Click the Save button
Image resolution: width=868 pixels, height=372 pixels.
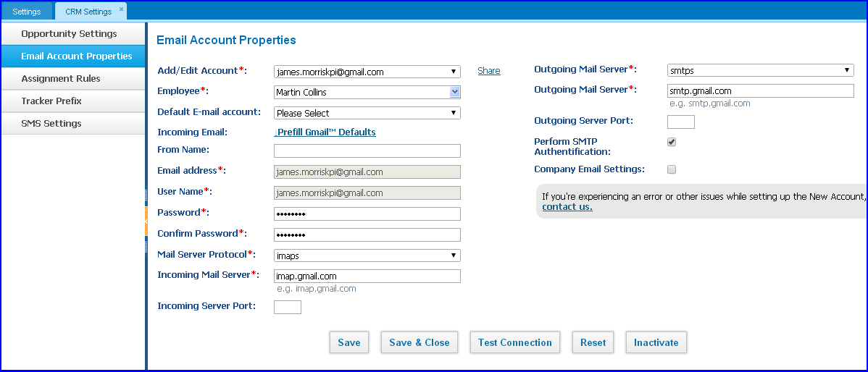pos(349,343)
